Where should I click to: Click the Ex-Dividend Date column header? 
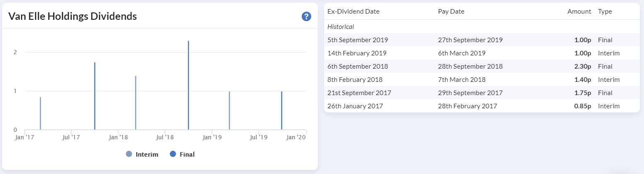click(353, 12)
